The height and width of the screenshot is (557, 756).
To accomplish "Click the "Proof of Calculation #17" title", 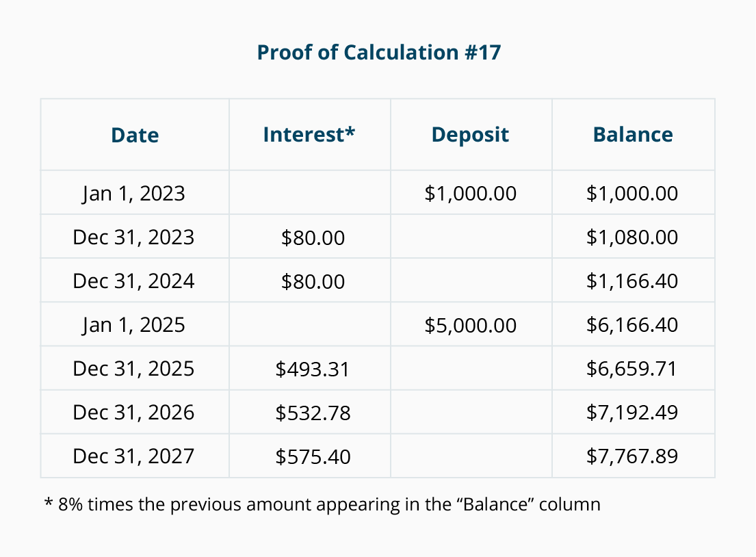I will point(378,53).
